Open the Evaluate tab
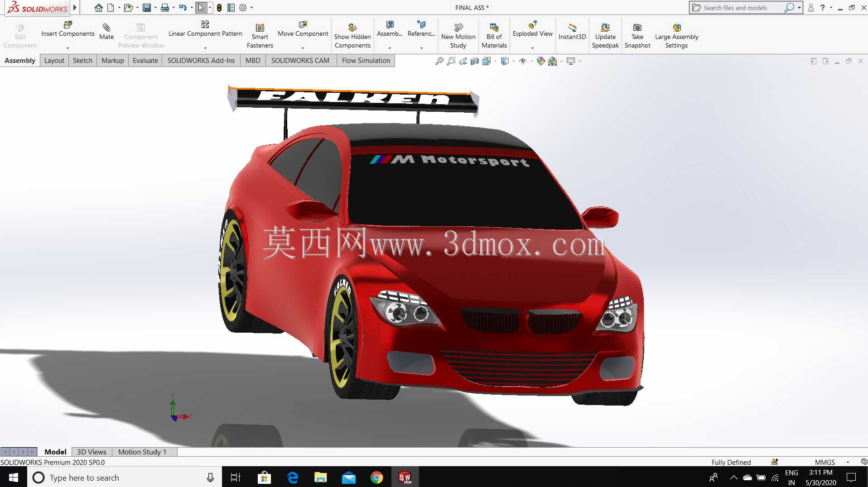Image resolution: width=868 pixels, height=487 pixels. pyautogui.click(x=145, y=61)
